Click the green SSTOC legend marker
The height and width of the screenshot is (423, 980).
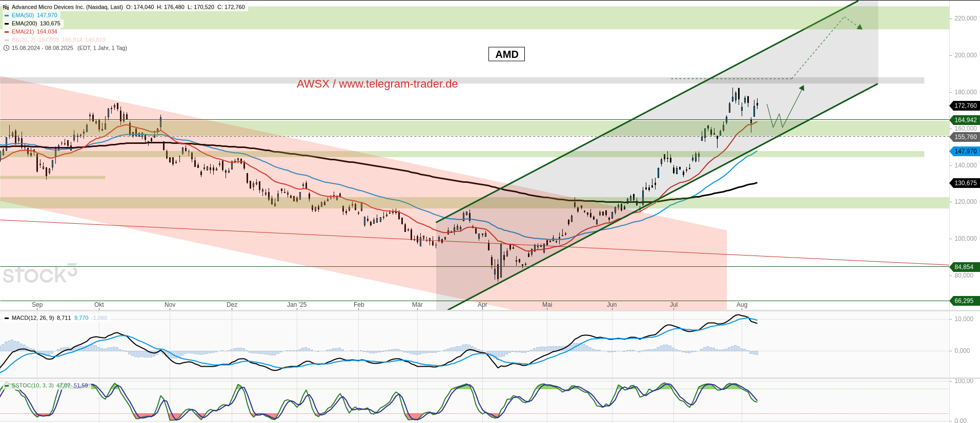[x=7, y=386]
